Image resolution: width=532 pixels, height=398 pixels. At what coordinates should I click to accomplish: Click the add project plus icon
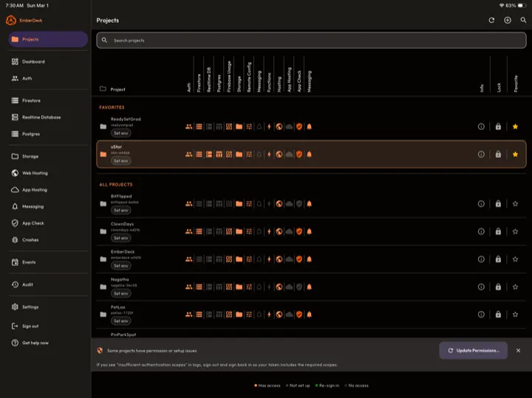tap(508, 21)
